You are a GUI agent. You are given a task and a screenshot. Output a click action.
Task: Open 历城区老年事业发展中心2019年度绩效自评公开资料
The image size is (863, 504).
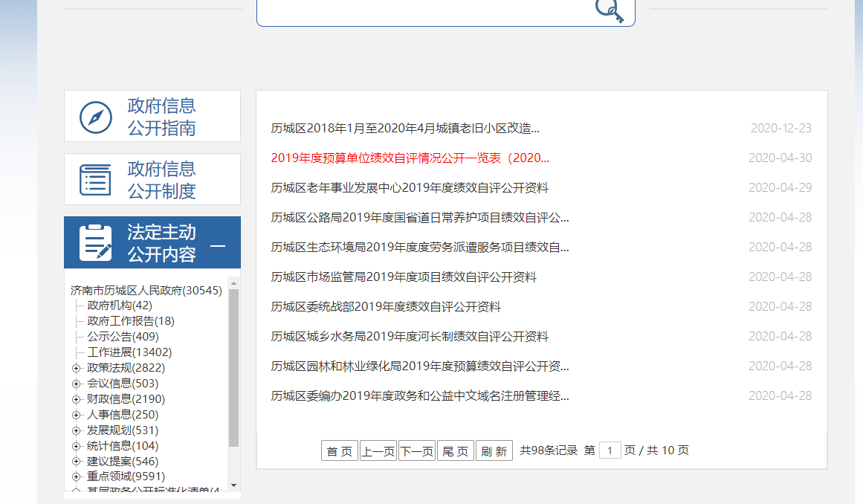[410, 187]
